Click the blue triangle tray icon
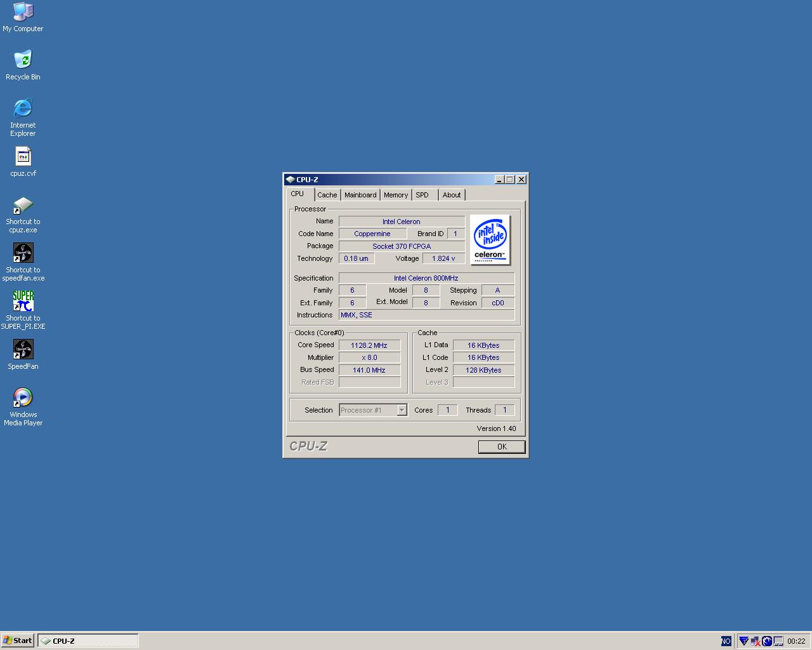812x650 pixels. 743,641
